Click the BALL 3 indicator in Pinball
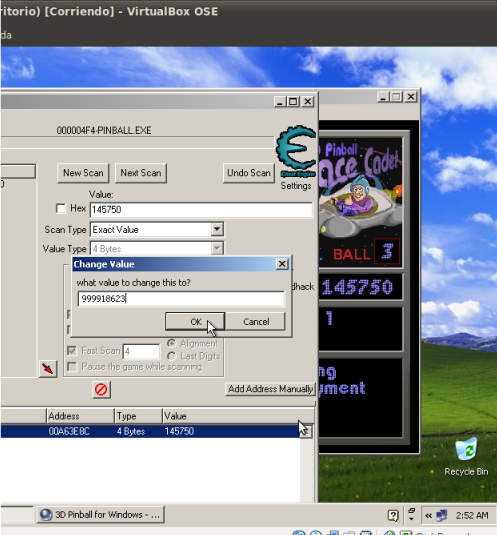Image resolution: width=497 pixels, height=535 pixels. point(366,253)
